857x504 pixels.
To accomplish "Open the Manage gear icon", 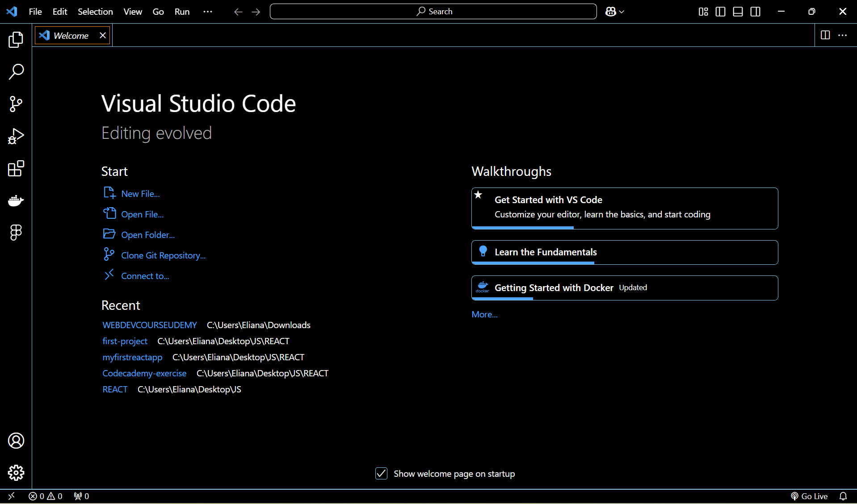I will 16,473.
